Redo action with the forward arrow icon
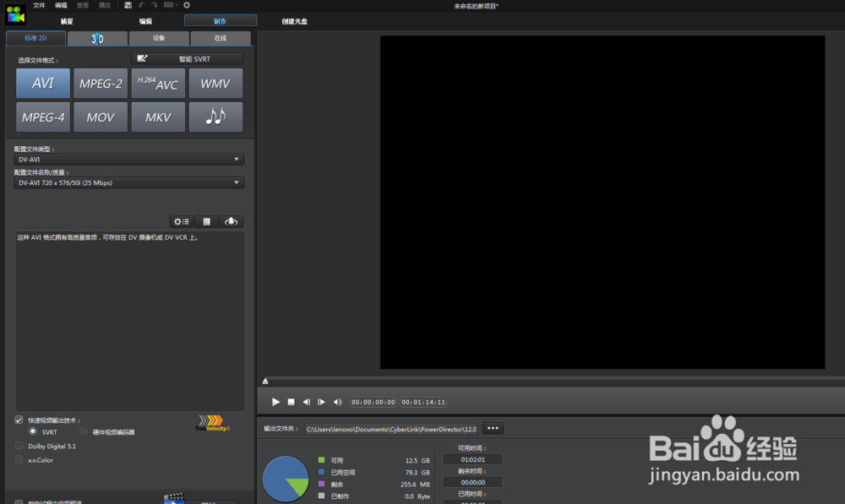845x504 pixels. click(155, 5)
